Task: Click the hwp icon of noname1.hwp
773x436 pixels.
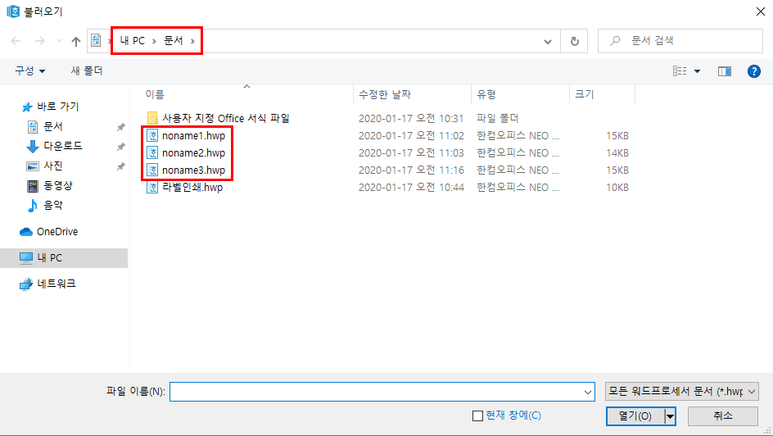Action: pyautogui.click(x=152, y=136)
